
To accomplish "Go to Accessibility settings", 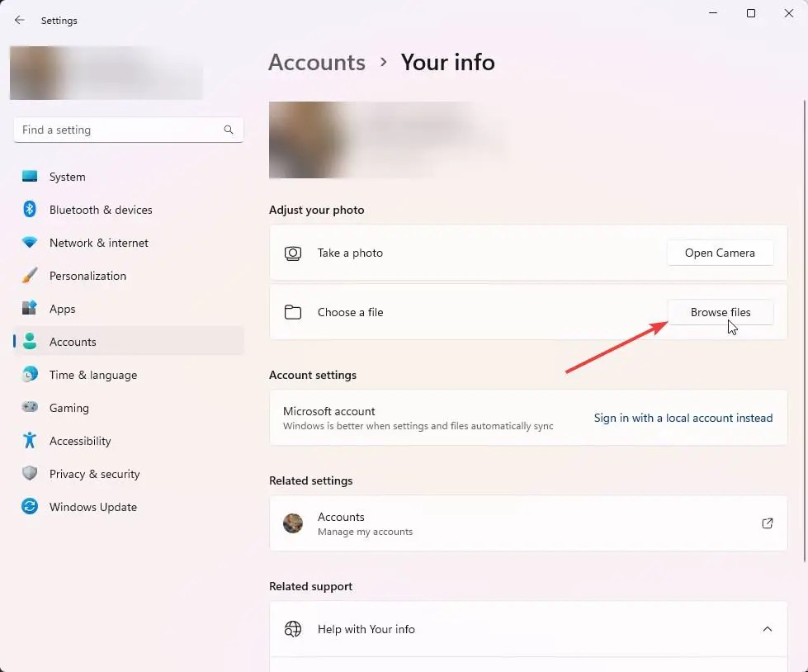I will (129, 440).
